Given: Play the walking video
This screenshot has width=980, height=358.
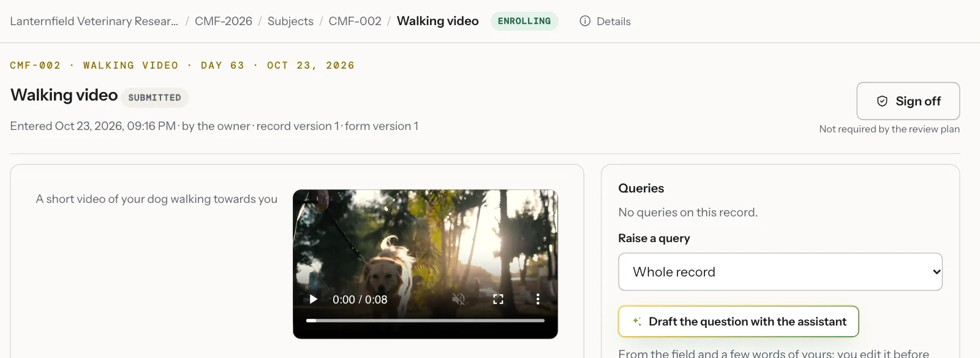Looking at the screenshot, I should tap(314, 299).
